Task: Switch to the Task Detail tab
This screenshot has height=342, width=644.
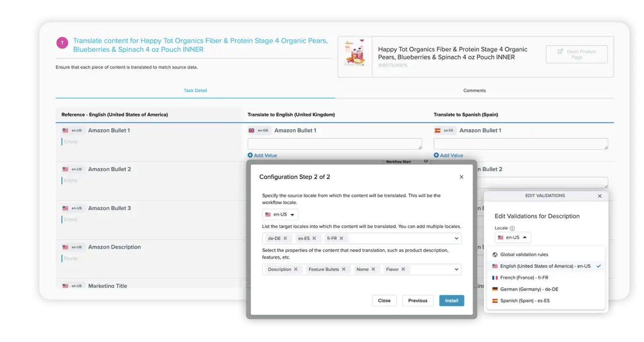Action: click(195, 91)
